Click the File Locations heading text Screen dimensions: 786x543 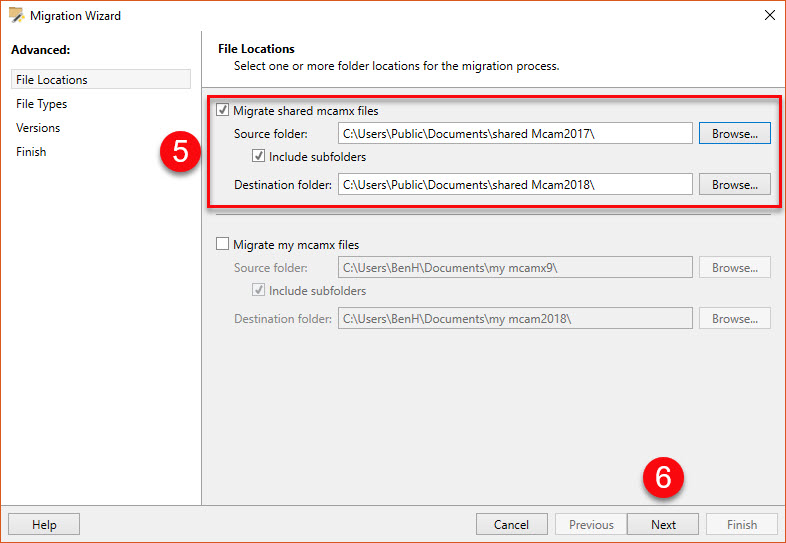point(256,49)
